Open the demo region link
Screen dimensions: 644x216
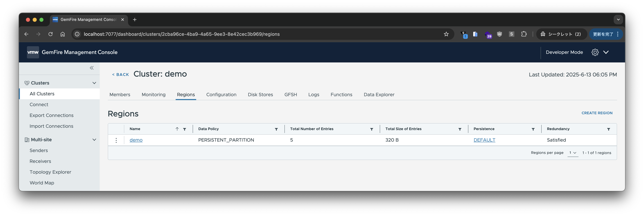(x=136, y=140)
